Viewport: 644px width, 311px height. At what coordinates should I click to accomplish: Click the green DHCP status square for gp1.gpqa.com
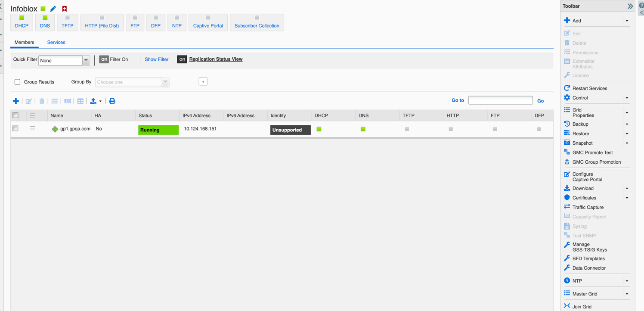coord(319,129)
